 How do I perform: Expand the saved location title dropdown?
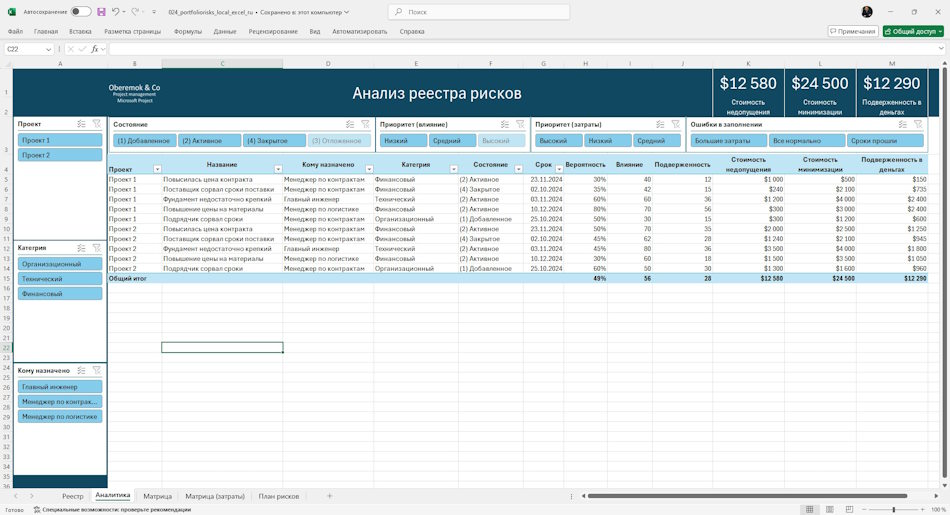[x=347, y=12]
